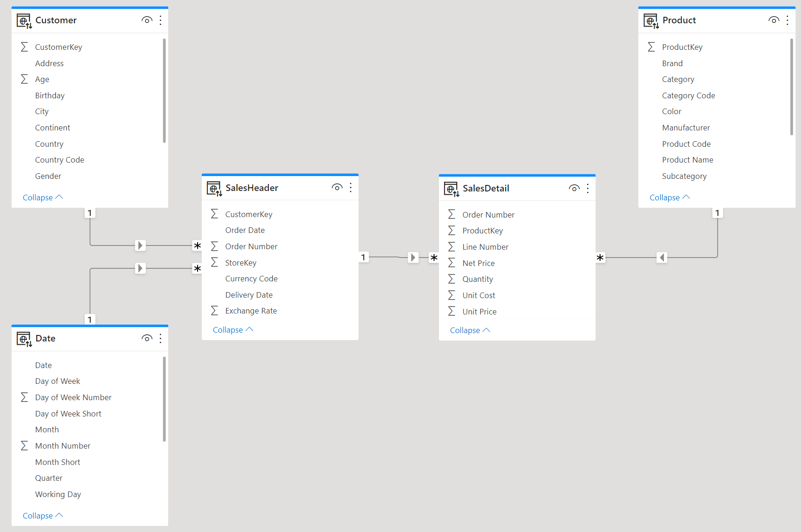Click the SalesDetail table header icon

[451, 188]
